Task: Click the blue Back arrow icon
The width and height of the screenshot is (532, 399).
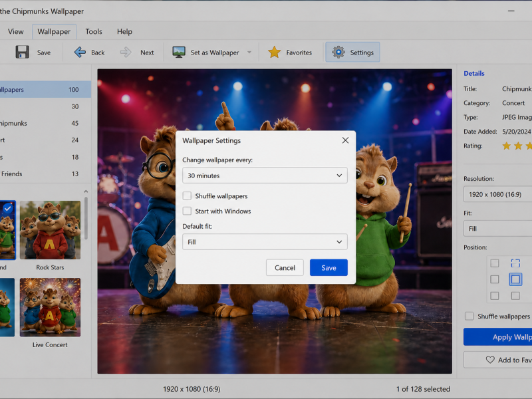Action: [x=80, y=53]
